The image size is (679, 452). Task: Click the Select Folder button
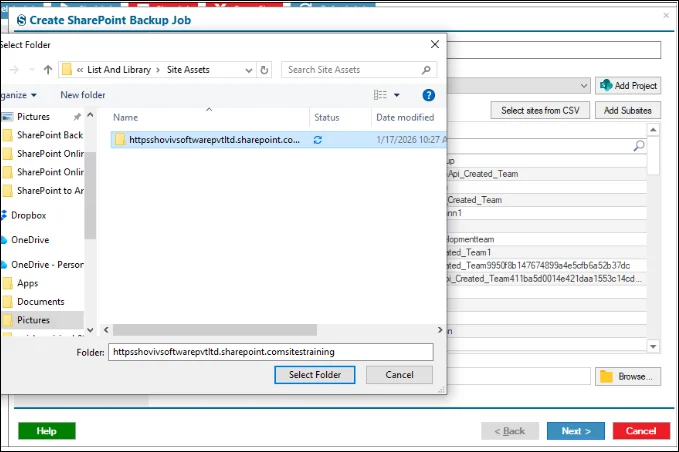click(315, 375)
